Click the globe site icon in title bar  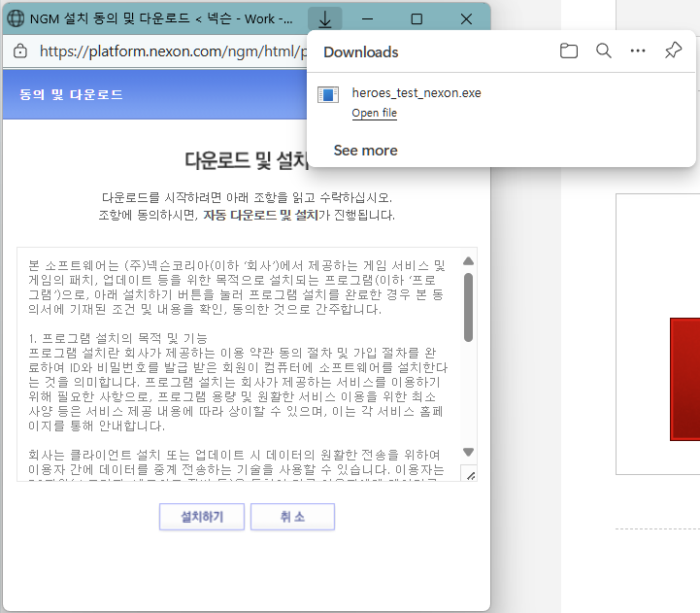[16, 19]
